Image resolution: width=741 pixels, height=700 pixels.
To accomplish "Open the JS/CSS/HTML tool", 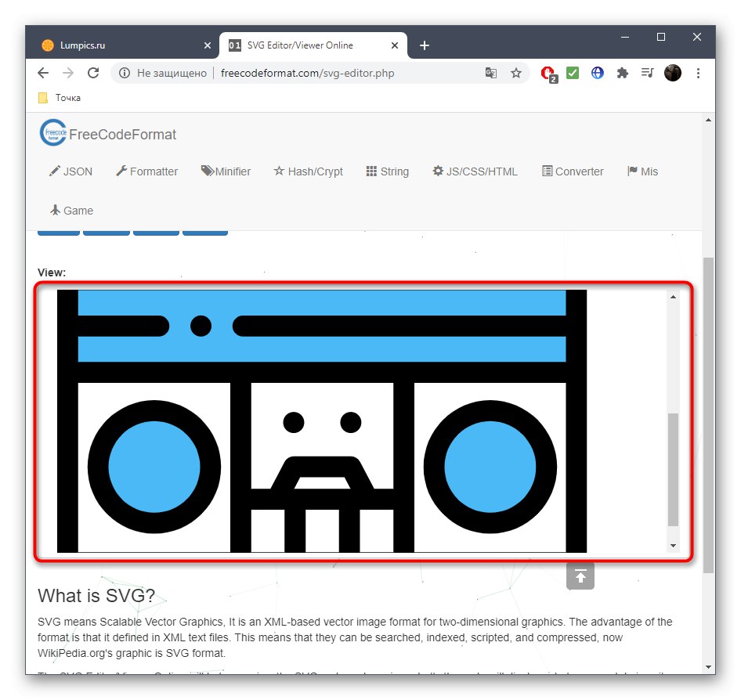I will click(475, 171).
